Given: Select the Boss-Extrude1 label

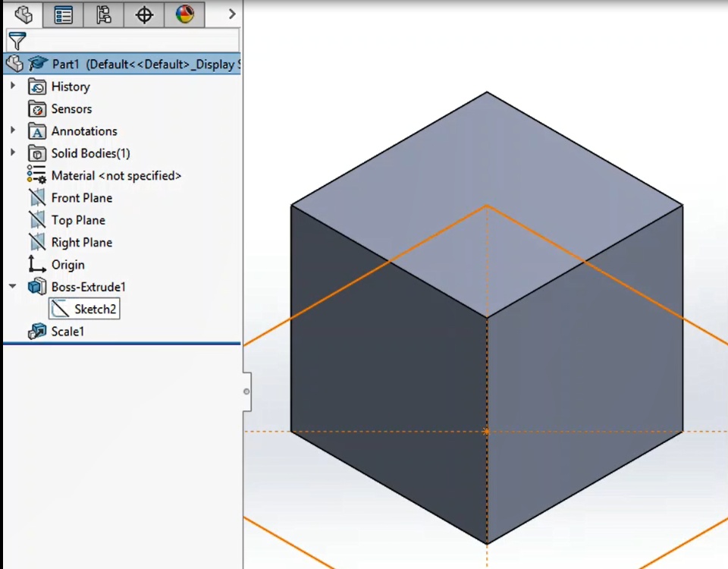Looking at the screenshot, I should [x=88, y=287].
